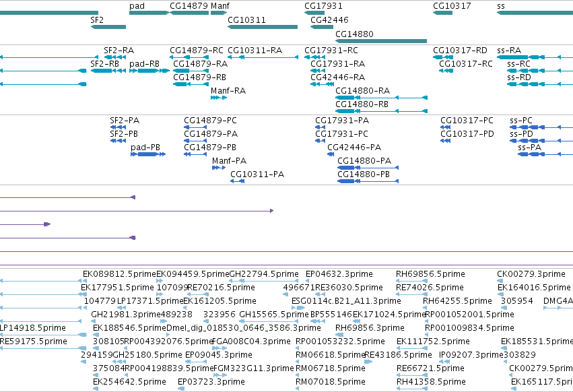Open the SF2-RA transcript label

119,50
